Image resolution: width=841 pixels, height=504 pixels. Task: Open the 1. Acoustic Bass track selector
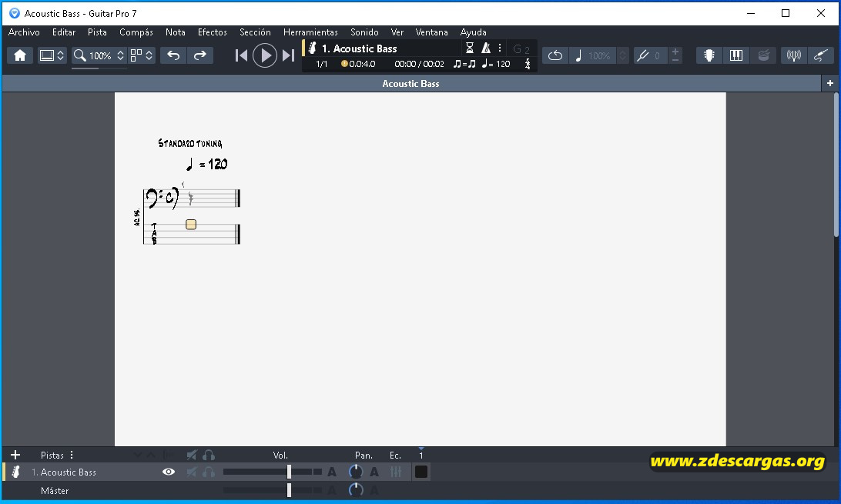360,48
